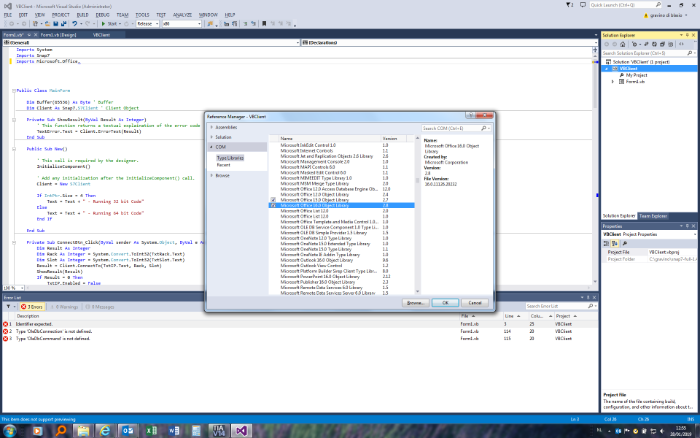Click Cancel in Reference Manager
700x438 pixels.
(x=475, y=303)
